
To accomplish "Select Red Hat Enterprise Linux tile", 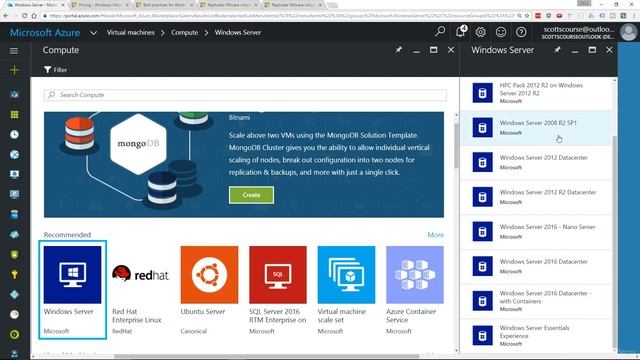I will click(x=141, y=290).
